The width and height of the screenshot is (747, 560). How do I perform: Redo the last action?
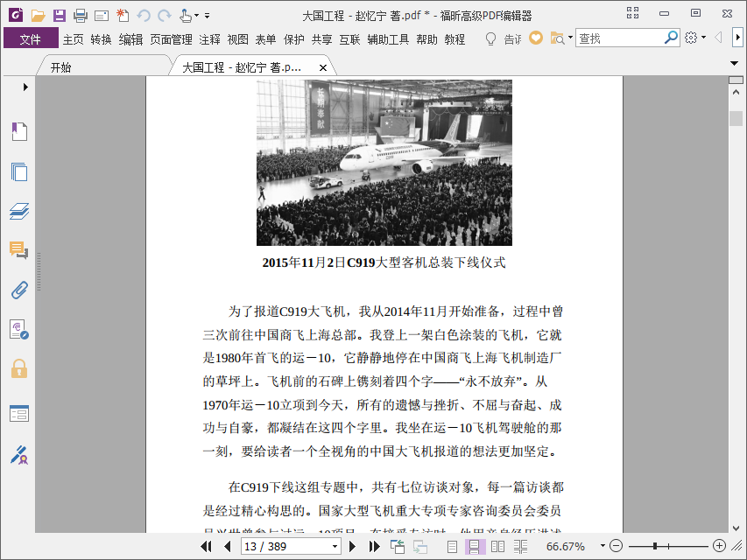pos(165,16)
